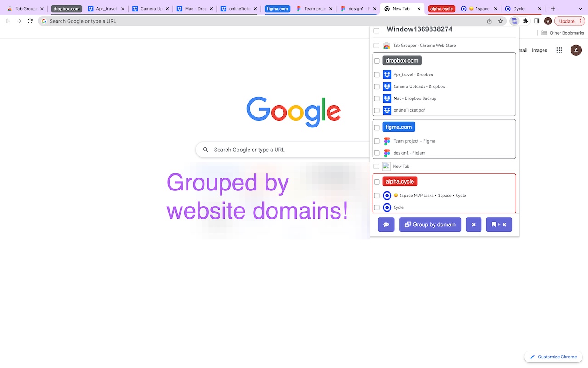Image resolution: width=588 pixels, height=368 pixels.
Task: Check the 1space MVP tasks checkbox
Action: [377, 195]
